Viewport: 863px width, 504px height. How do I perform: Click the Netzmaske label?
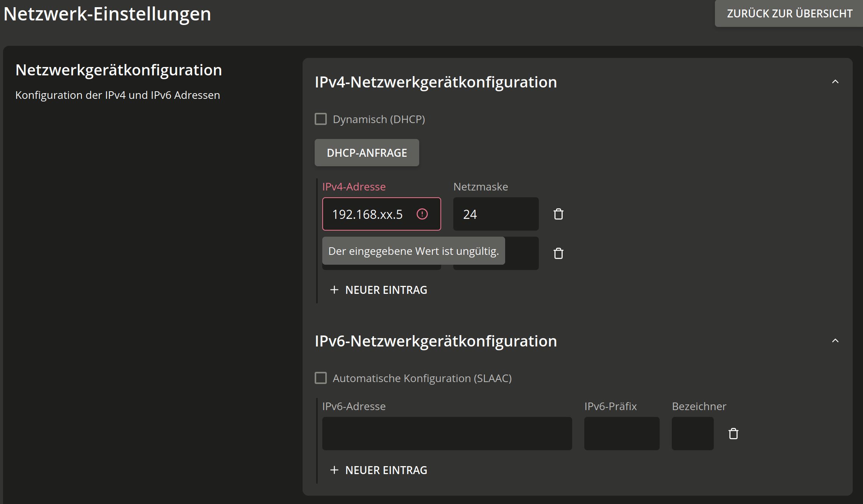click(481, 187)
